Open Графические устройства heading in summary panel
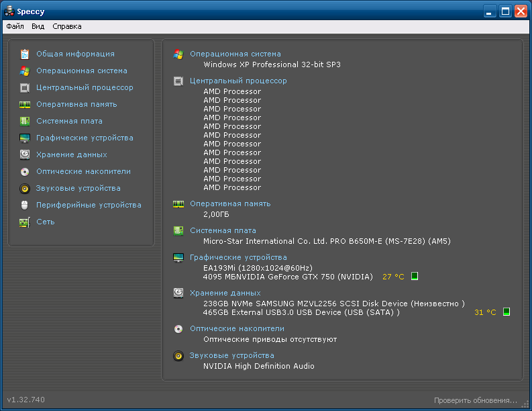The width and height of the screenshot is (532, 411). point(238,257)
